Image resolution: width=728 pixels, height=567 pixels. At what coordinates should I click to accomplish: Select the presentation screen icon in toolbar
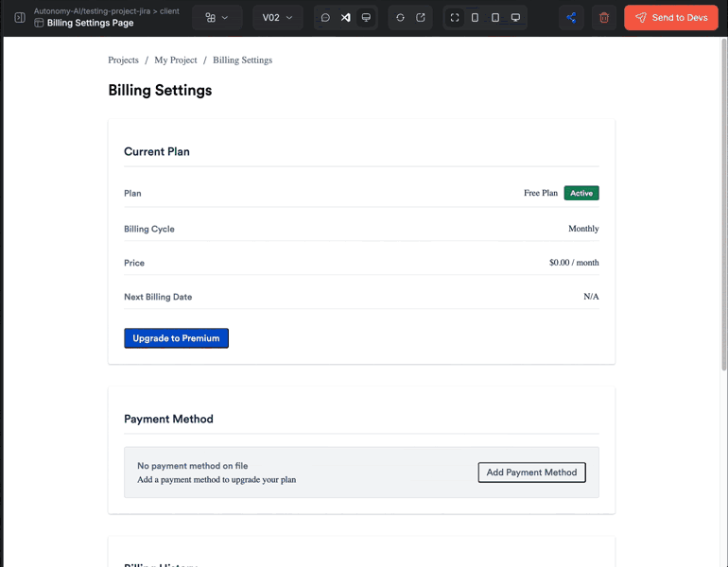pyautogui.click(x=366, y=18)
